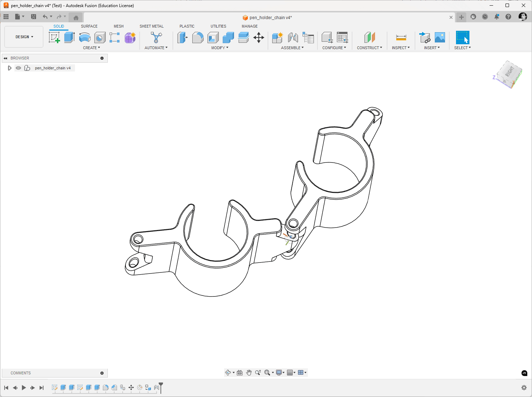Select the Combine tool
532x397 pixels.
pos(228,38)
